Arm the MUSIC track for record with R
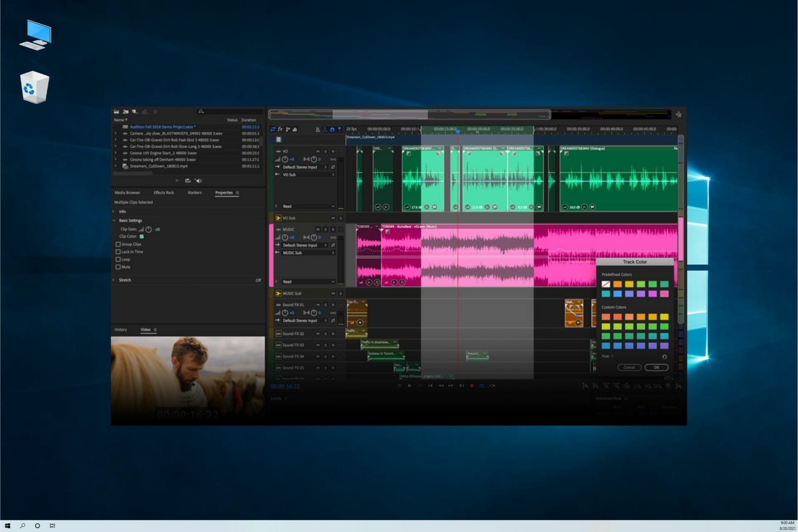 tap(333, 229)
